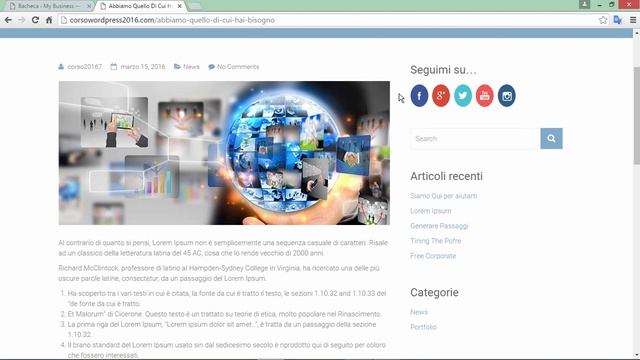Focus the sidebar Search input field
Image resolution: width=640 pixels, height=360 pixels.
click(476, 138)
